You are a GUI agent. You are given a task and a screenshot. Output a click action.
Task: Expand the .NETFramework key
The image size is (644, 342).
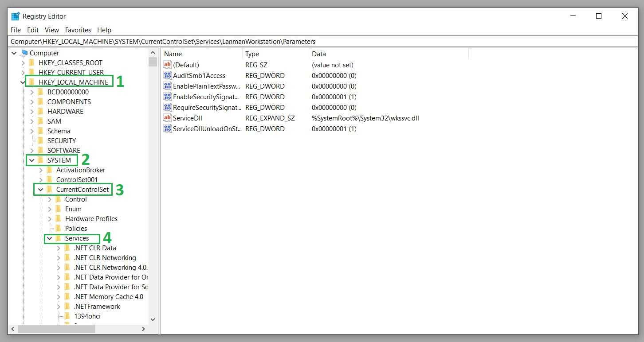59,307
